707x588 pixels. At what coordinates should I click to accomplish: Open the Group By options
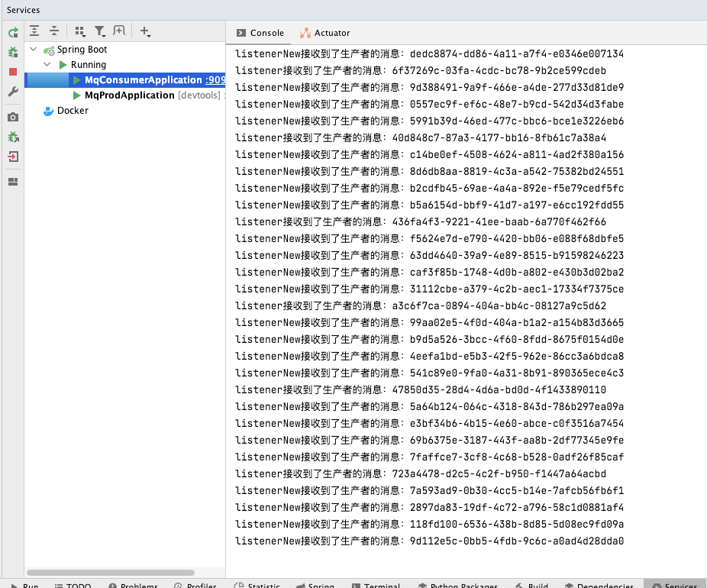[80, 31]
